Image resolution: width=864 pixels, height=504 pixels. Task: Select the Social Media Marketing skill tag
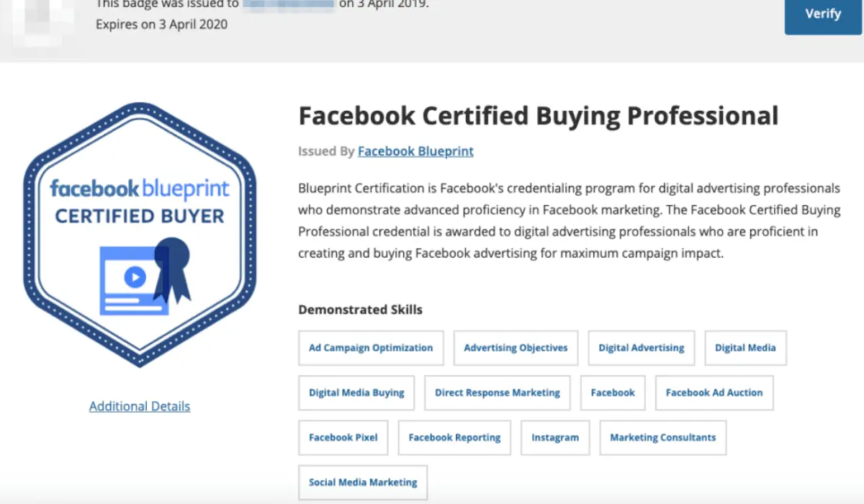coord(363,482)
